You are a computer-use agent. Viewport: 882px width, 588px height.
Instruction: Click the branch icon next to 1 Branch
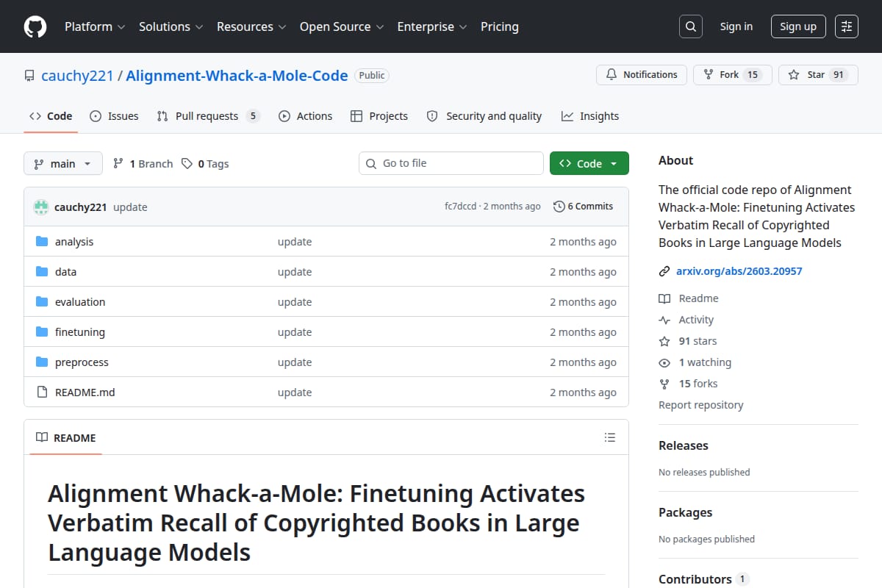point(118,164)
